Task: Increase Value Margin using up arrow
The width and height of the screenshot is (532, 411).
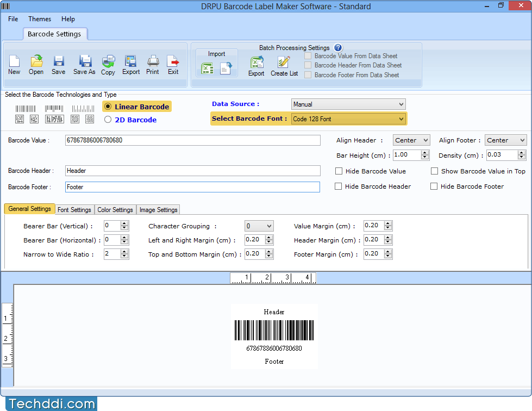Action: click(388, 223)
